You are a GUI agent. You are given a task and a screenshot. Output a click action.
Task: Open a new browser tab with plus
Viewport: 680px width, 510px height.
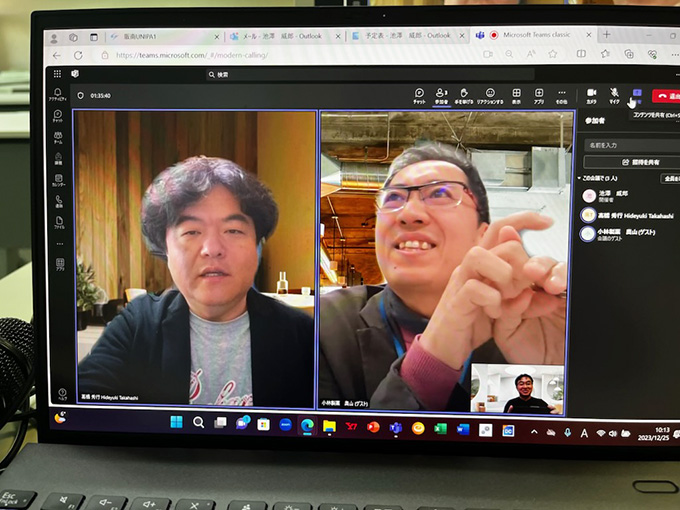[606, 34]
